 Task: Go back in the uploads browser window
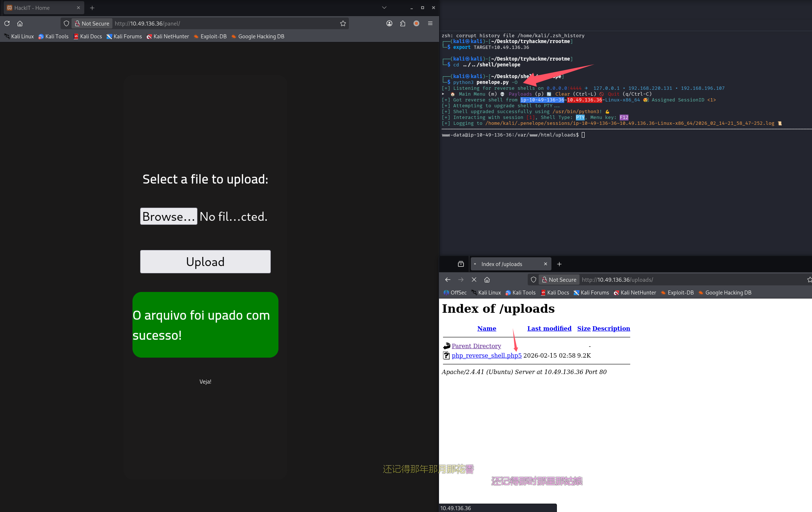pos(448,280)
